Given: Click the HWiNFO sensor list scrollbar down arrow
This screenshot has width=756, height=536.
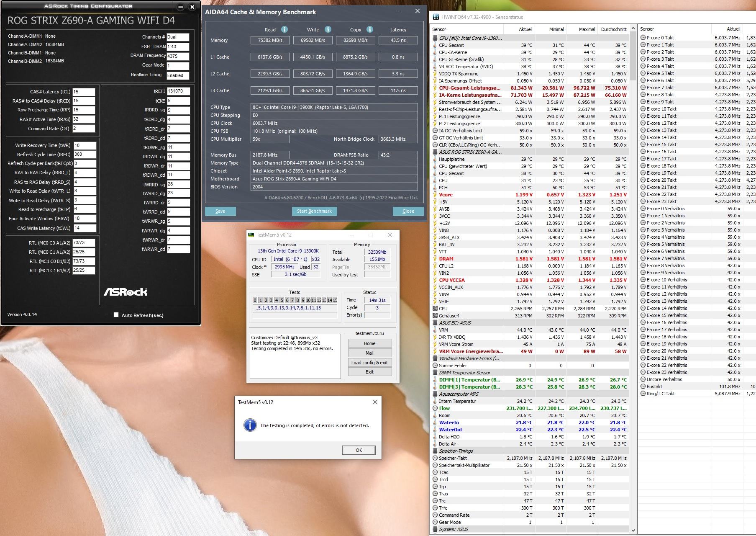Looking at the screenshot, I should (x=633, y=530).
